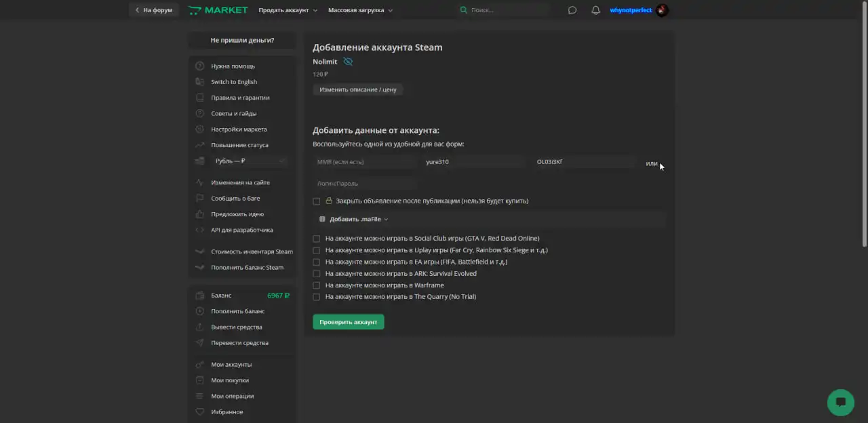Click the 6967 ₽ balance amount
The height and width of the screenshot is (423, 868).
[278, 296]
